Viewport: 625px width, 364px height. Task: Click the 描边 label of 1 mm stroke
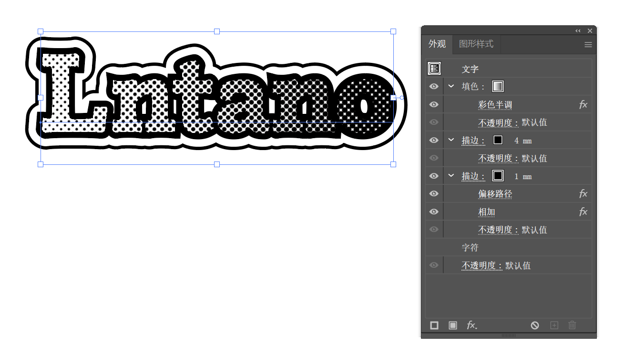[x=473, y=176]
